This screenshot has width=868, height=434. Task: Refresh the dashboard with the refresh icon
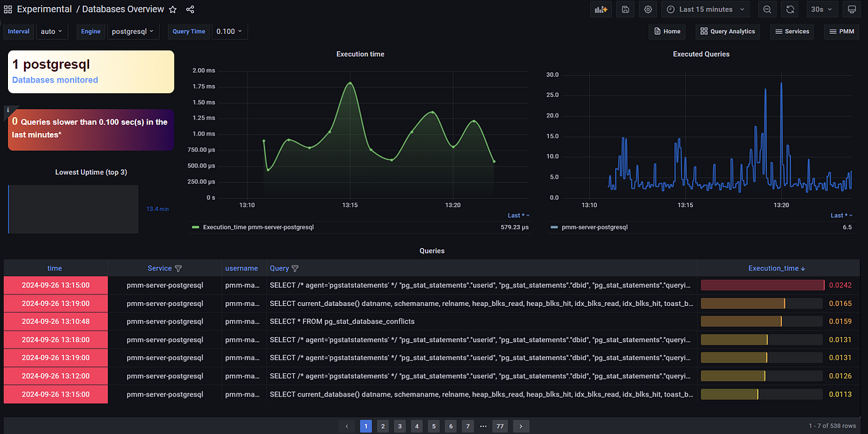point(791,9)
